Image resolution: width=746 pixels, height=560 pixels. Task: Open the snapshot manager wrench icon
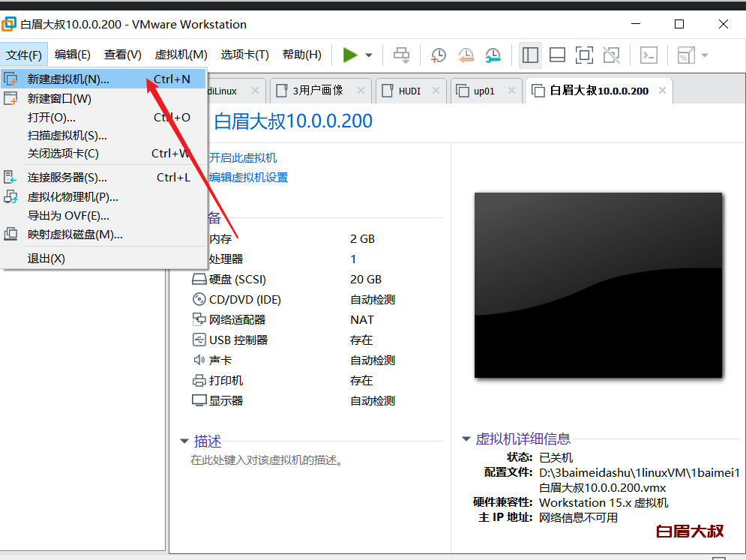[493, 55]
